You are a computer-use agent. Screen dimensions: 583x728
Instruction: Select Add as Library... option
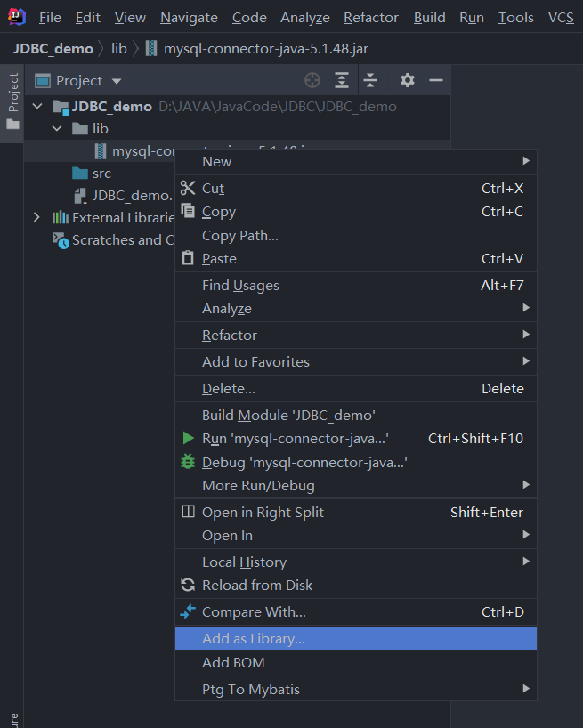[x=355, y=638]
